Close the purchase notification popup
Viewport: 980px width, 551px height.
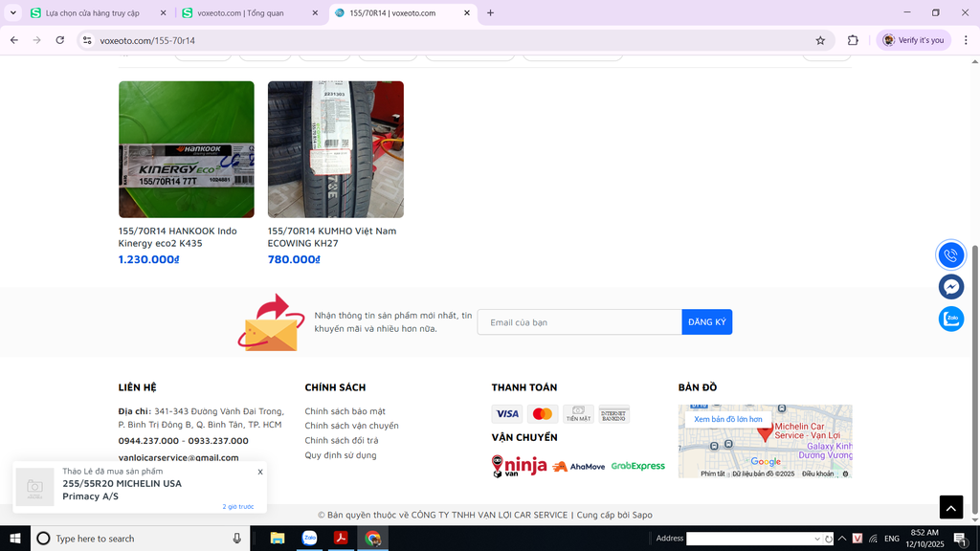point(260,472)
